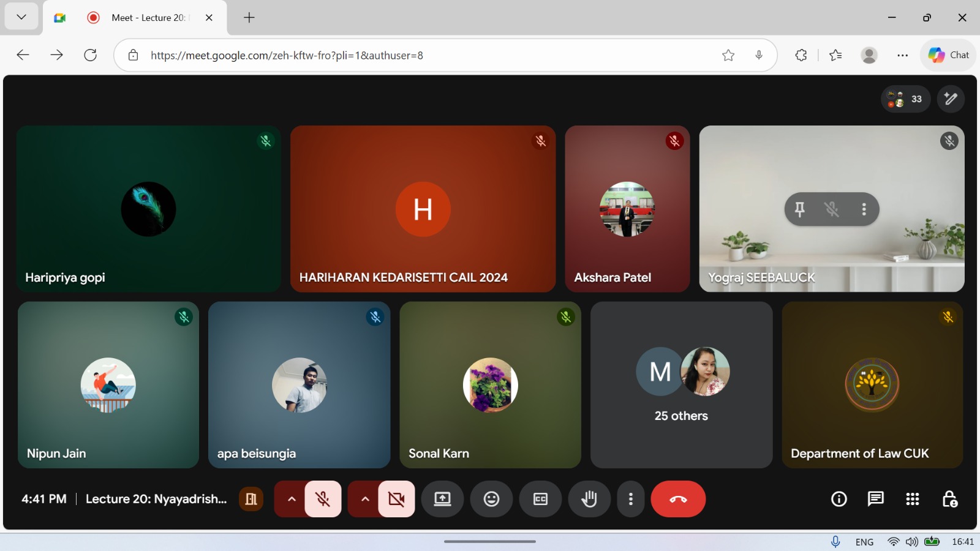Screen dimensions: 980x551
Task: Click the present screen icon
Action: pyautogui.click(x=442, y=499)
